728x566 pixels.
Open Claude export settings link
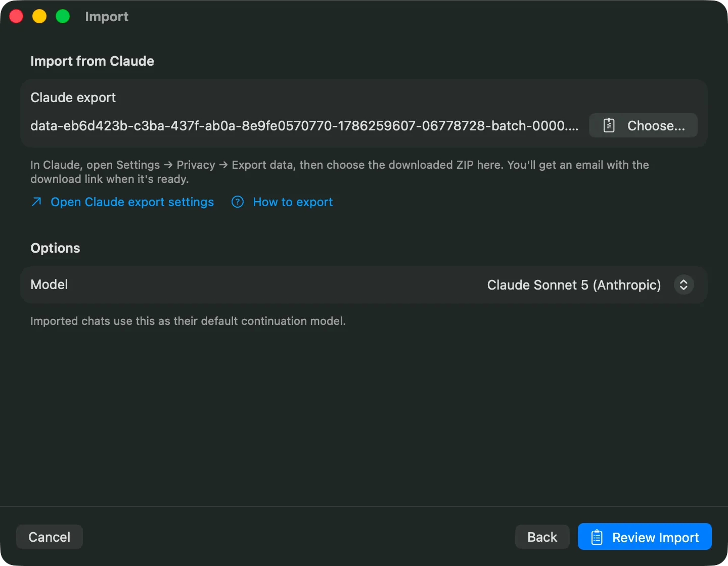132,202
